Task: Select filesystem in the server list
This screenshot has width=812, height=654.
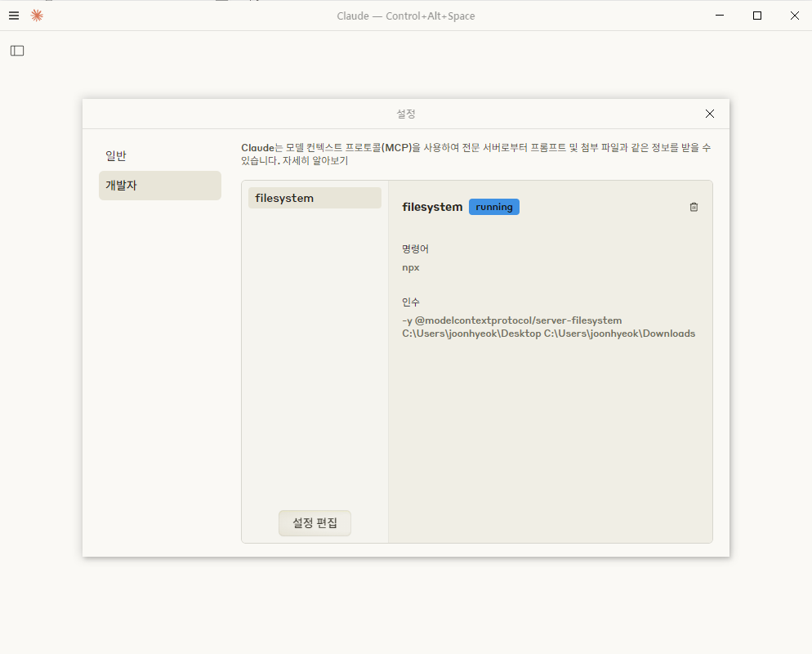Action: [x=315, y=198]
